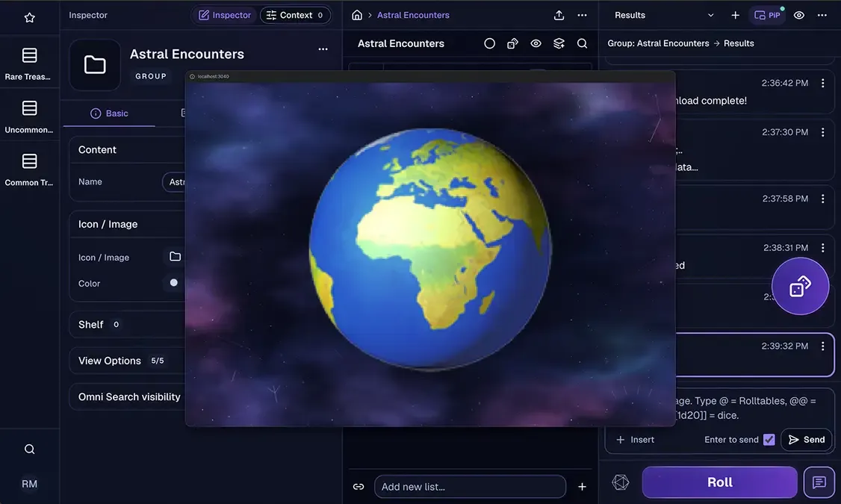
Task: Click the export/upload icon in the top bar
Action: click(559, 15)
